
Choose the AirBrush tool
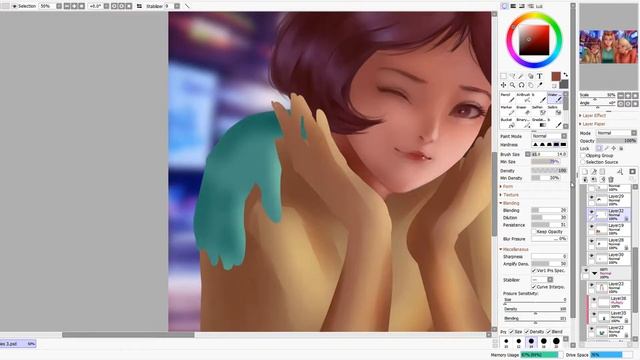(x=524, y=98)
